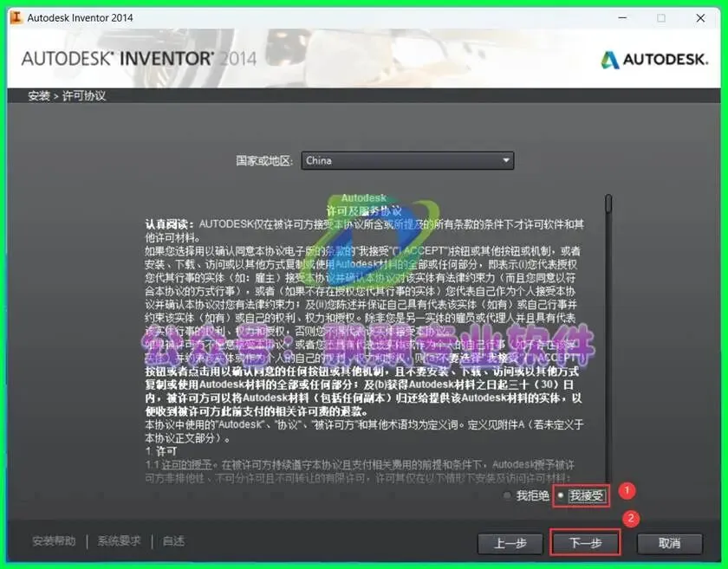Open the 安装帮助 link
Image resolution: width=728 pixels, height=569 pixels.
tap(54, 541)
